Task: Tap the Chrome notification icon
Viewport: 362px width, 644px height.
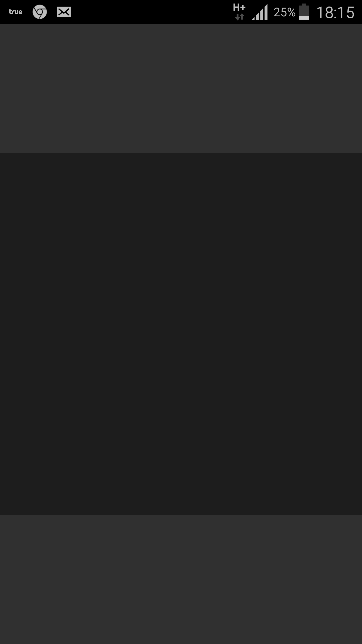Action: click(x=40, y=12)
